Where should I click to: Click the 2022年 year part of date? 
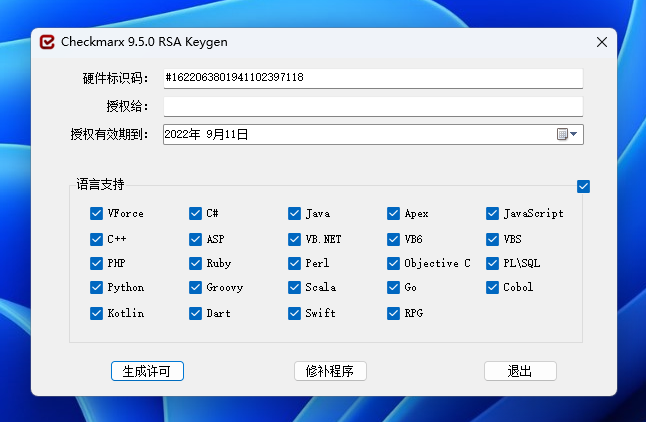(x=183, y=134)
